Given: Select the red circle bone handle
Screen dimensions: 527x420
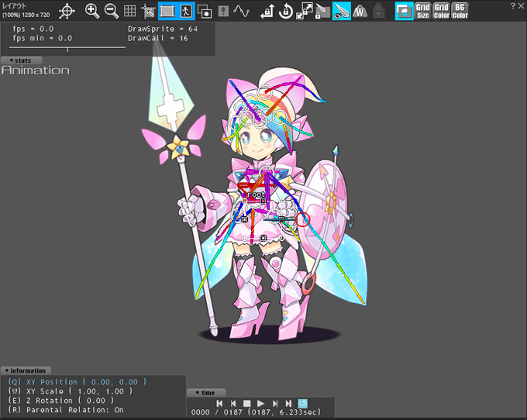Looking at the screenshot, I should point(302,219).
